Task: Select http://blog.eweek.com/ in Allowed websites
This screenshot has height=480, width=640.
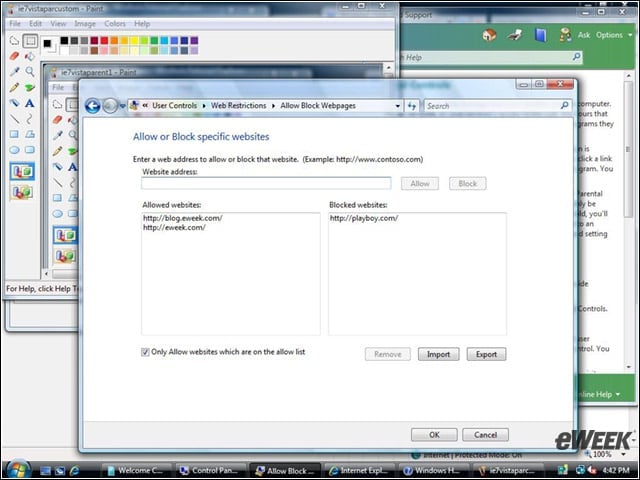Action: [182, 218]
